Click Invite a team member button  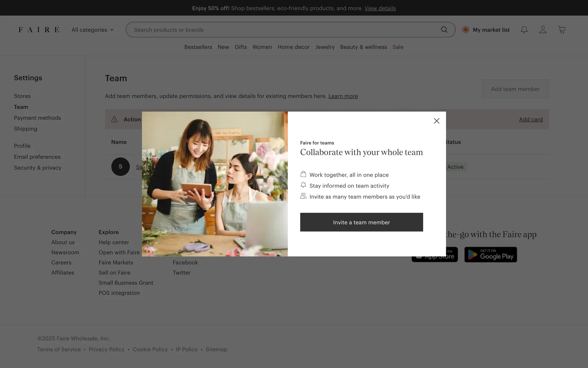[361, 222]
